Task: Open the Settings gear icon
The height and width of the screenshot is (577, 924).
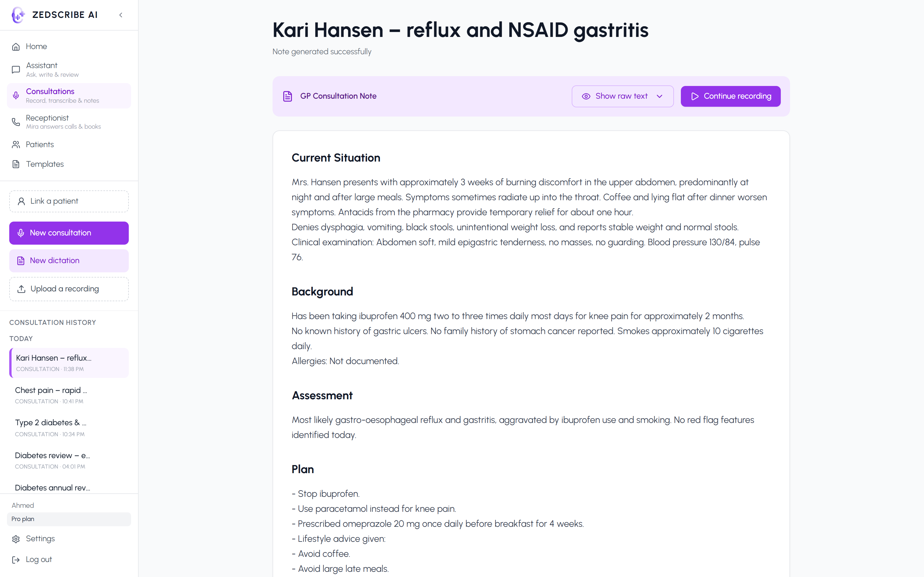Action: [16, 539]
